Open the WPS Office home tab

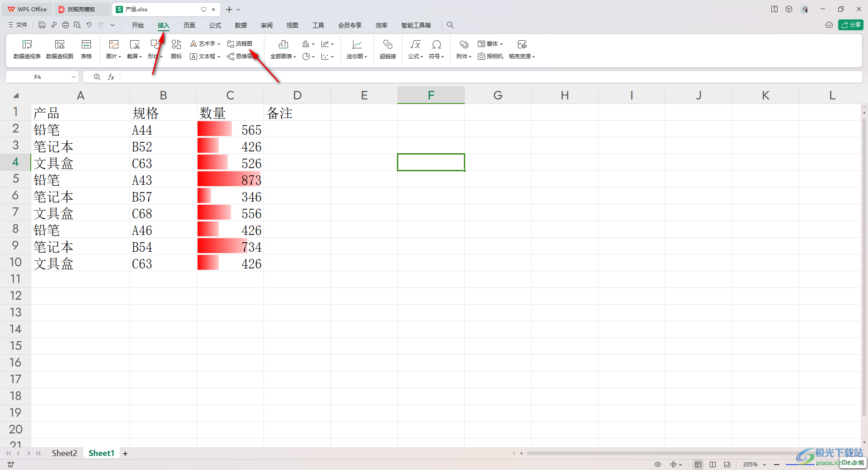tap(27, 9)
